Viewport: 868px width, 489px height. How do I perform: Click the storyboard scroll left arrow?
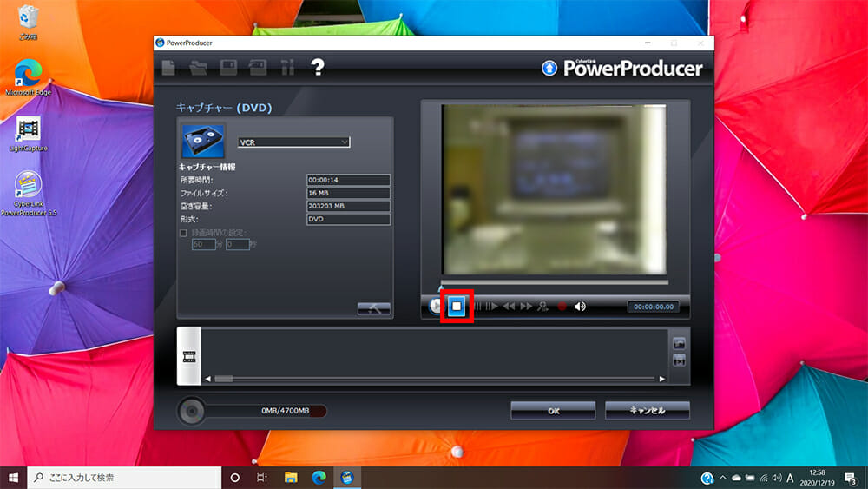[208, 379]
